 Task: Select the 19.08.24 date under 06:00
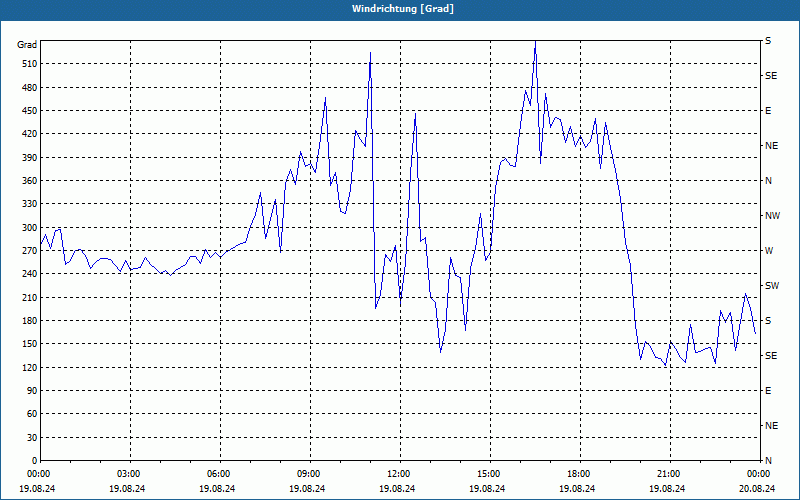click(x=217, y=489)
